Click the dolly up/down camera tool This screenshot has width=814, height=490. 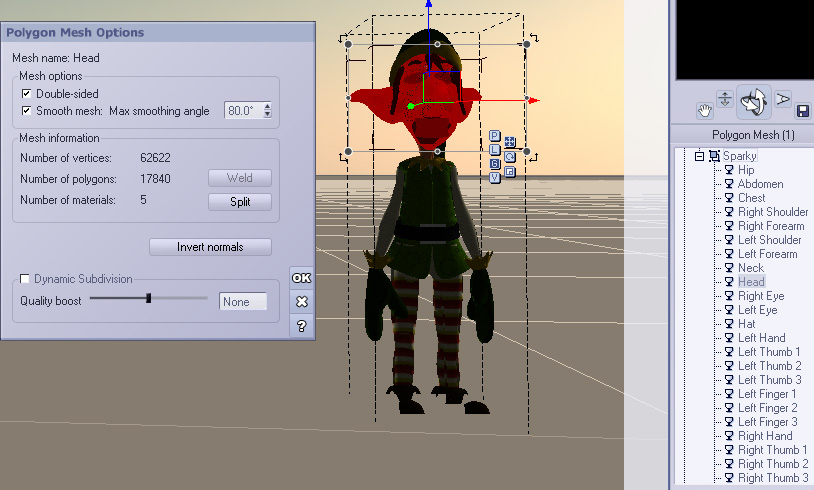click(725, 99)
